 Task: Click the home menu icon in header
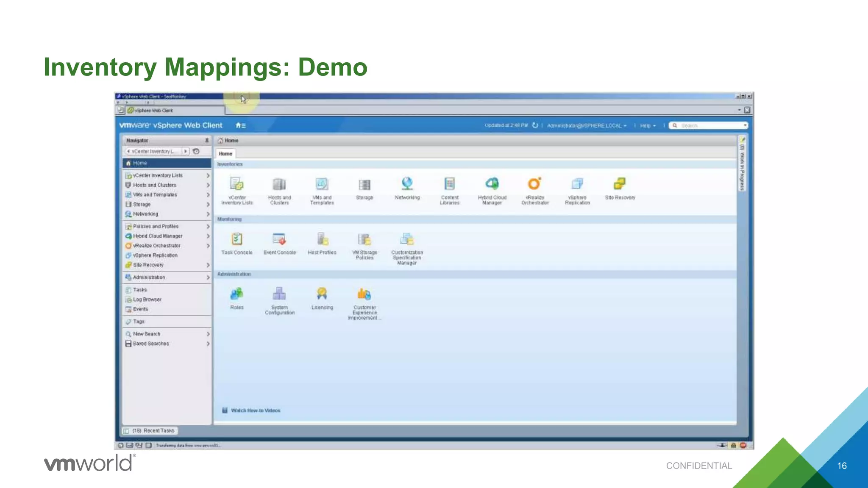click(x=240, y=125)
